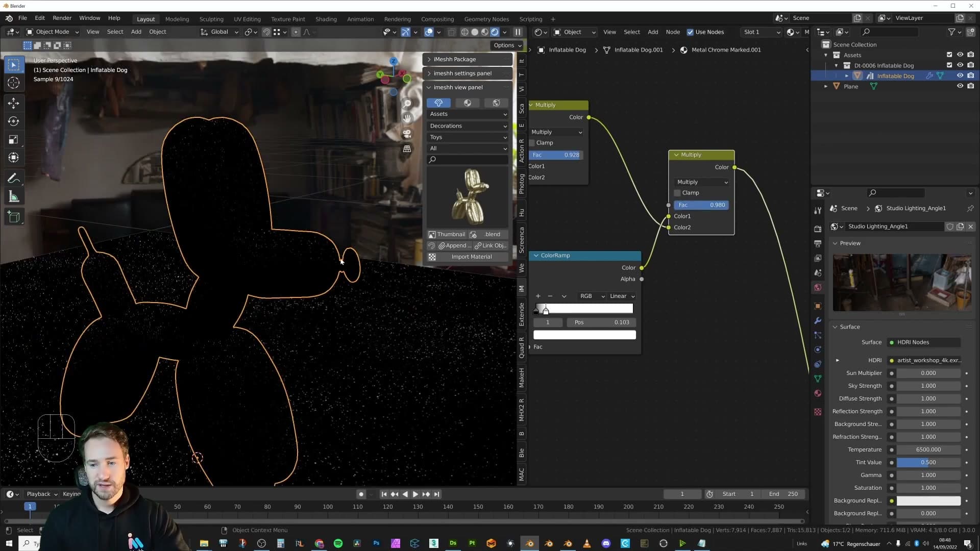Open Spotify from the Windows taskbar
Screen dimensions: 980x551
pos(338,543)
